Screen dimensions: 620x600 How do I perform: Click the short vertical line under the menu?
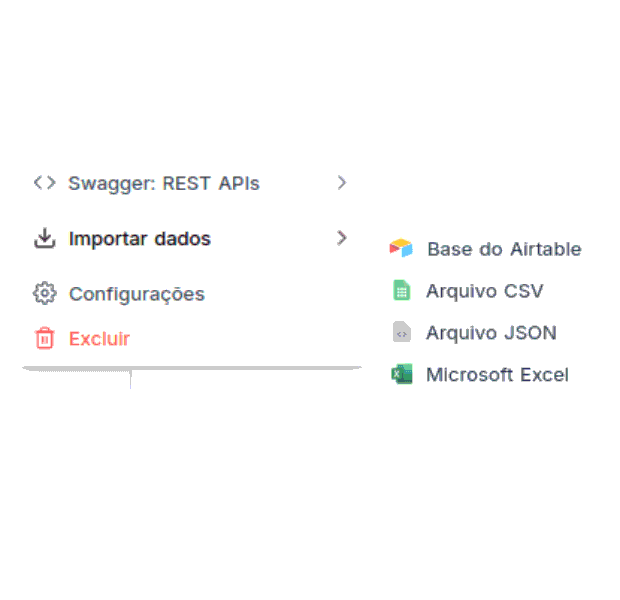[x=130, y=379]
